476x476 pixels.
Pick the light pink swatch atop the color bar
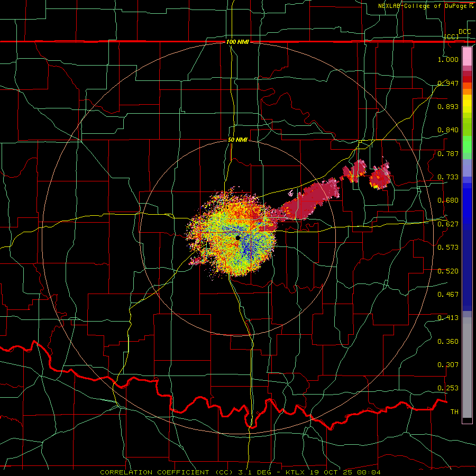point(467,56)
